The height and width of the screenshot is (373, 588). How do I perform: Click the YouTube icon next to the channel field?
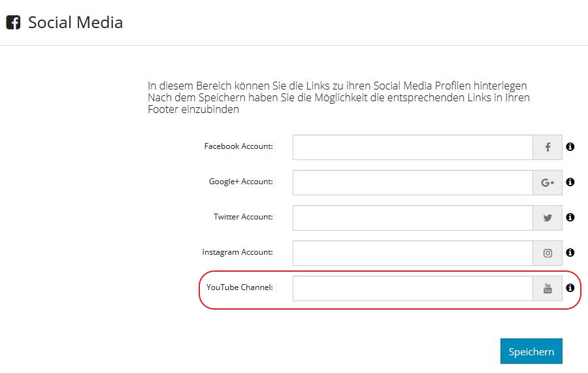click(547, 288)
